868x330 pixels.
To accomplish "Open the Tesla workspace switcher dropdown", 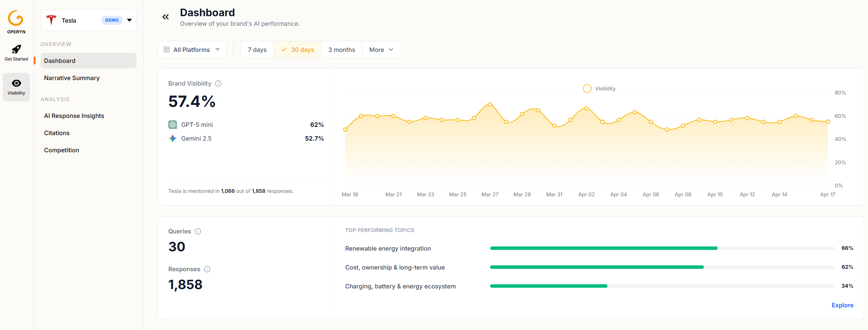I will (129, 20).
